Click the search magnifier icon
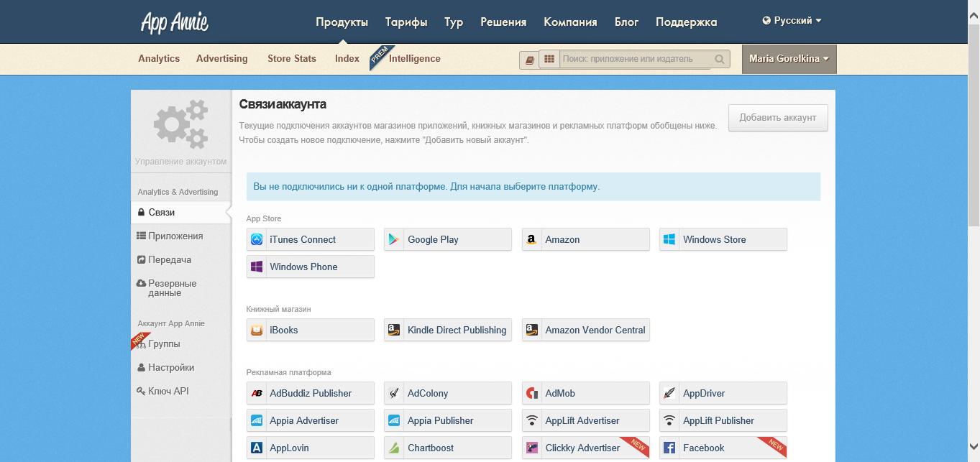The image size is (980, 462). (x=720, y=59)
